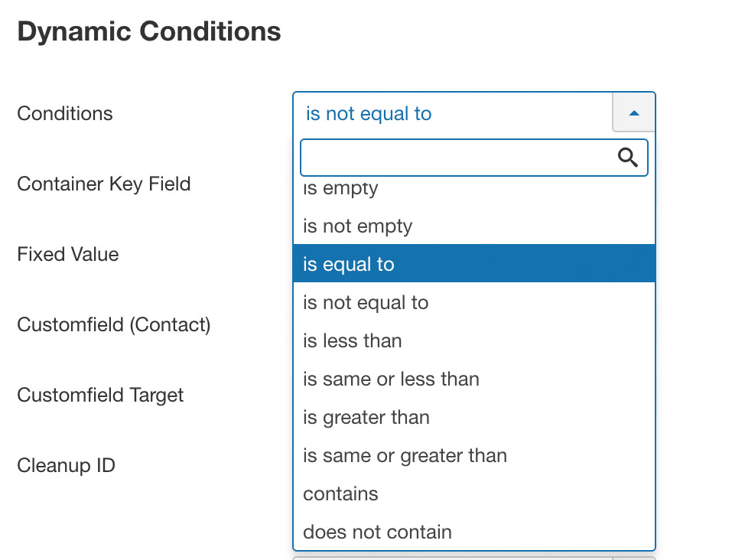Focus the dropdown search input field
The height and width of the screenshot is (560, 745).
click(x=474, y=158)
